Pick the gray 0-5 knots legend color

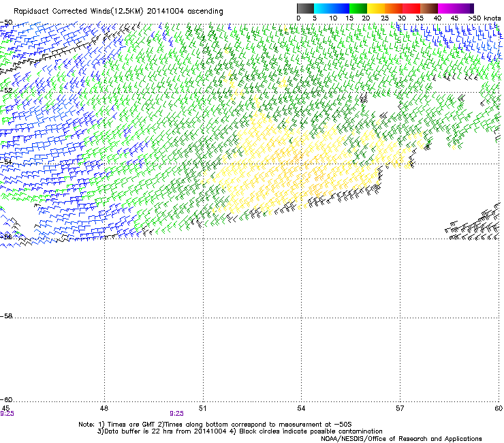pos(305,8)
